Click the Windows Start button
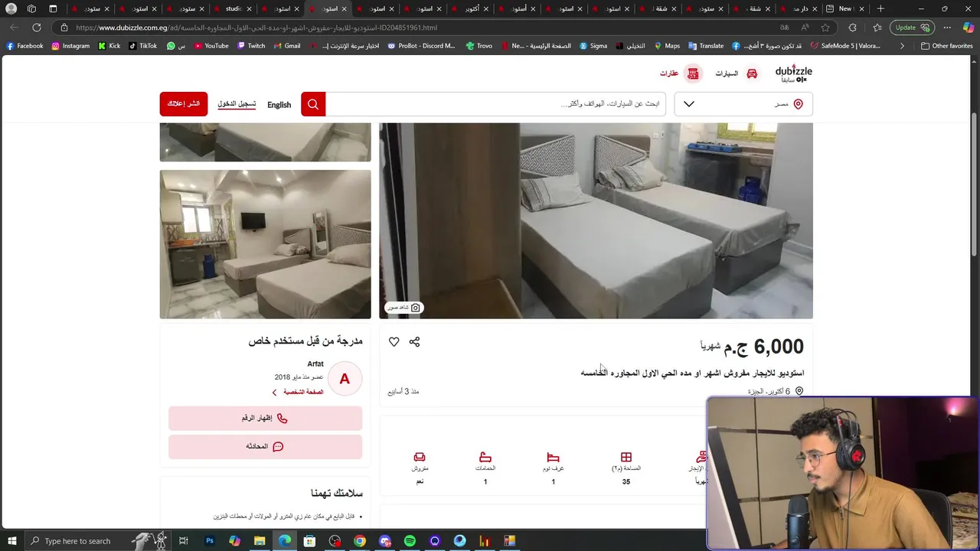 12,541
